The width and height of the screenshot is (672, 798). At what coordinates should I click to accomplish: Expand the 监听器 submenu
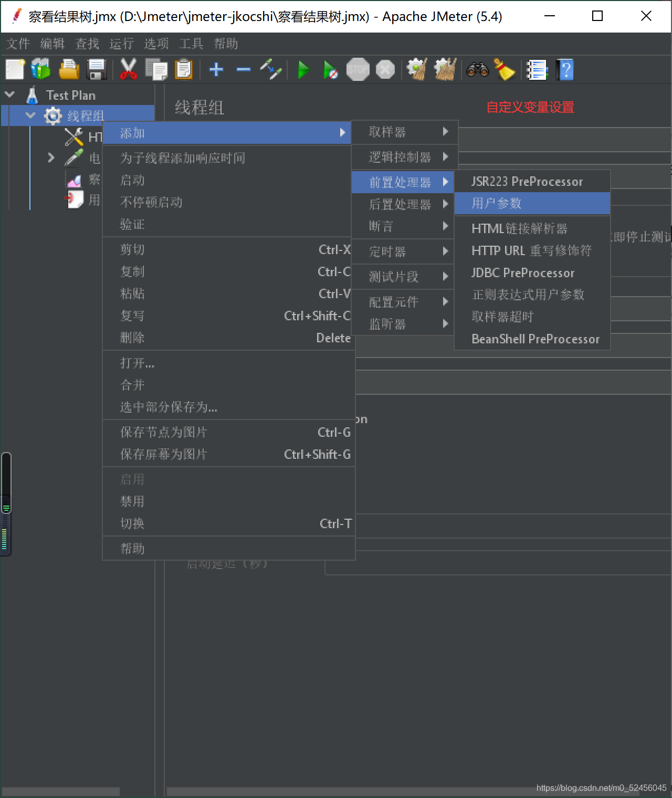[x=403, y=324]
